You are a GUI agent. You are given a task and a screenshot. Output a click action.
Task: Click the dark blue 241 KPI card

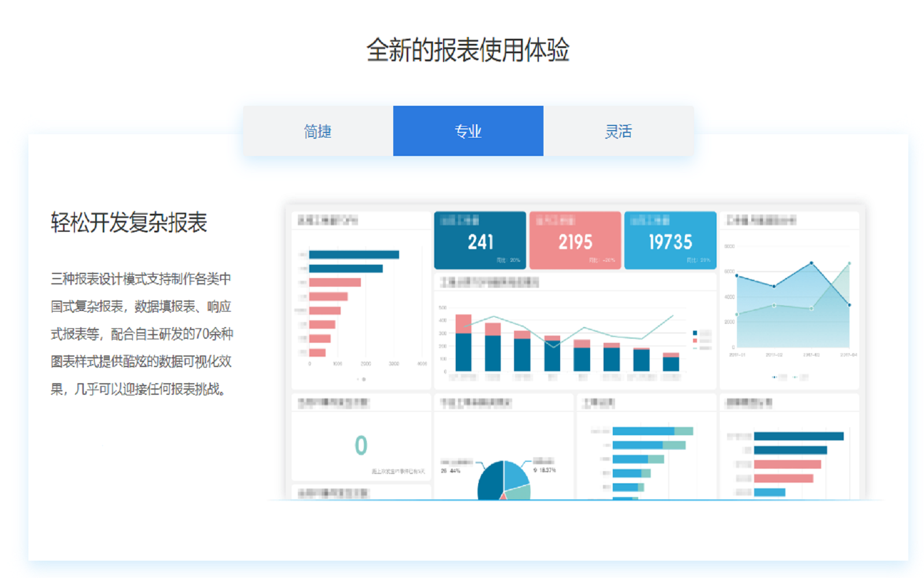tap(480, 240)
